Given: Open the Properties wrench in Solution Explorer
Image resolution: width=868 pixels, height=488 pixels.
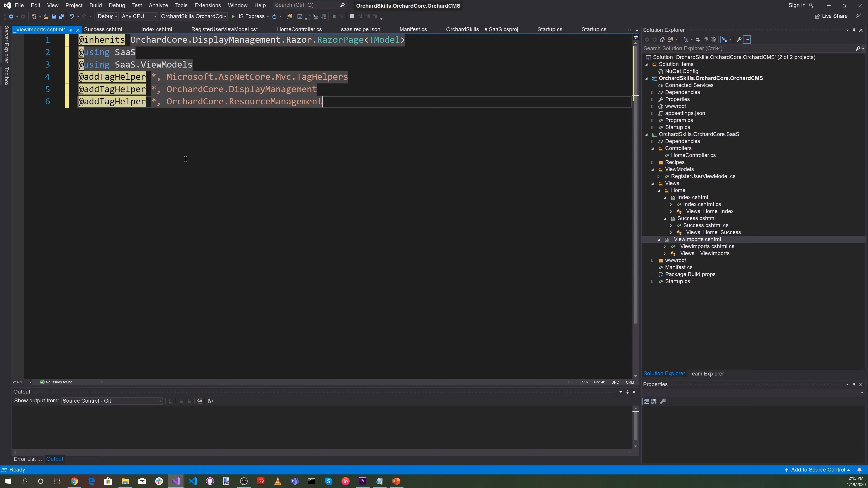Looking at the screenshot, I should pos(739,40).
